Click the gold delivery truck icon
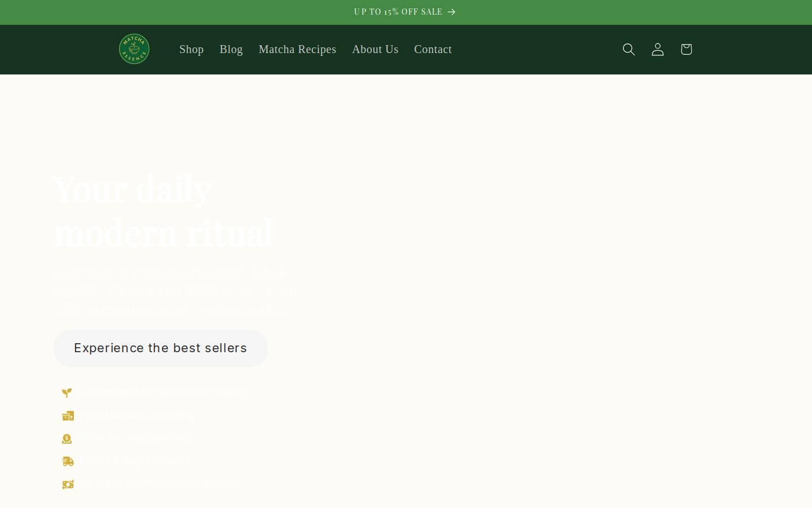The image size is (812, 508). 68,461
